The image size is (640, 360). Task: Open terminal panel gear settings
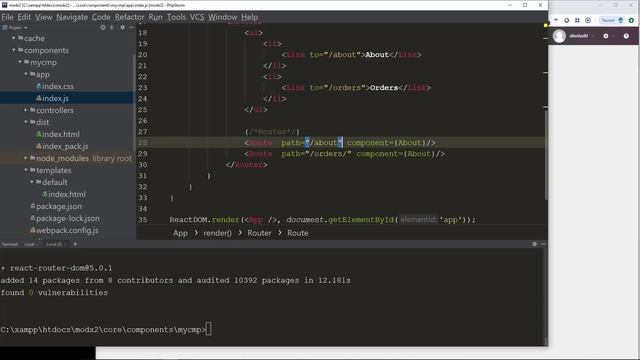click(534, 244)
